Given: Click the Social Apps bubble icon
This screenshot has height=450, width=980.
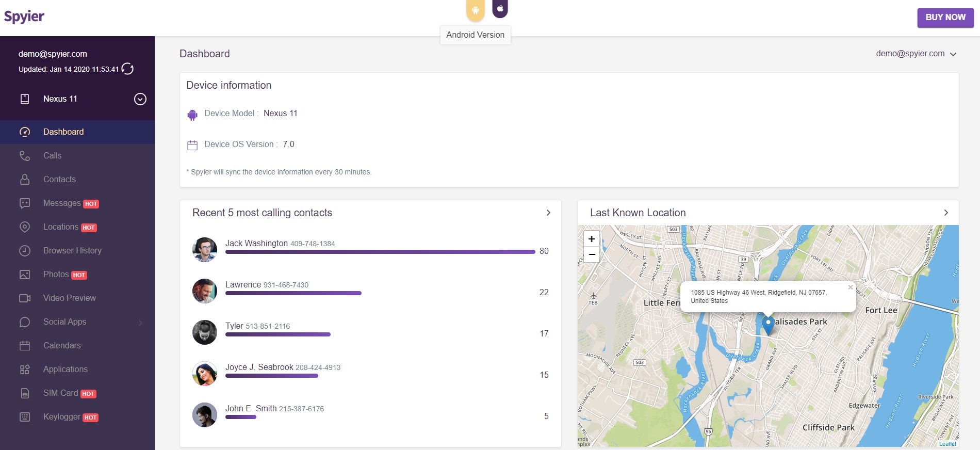Looking at the screenshot, I should [25, 322].
